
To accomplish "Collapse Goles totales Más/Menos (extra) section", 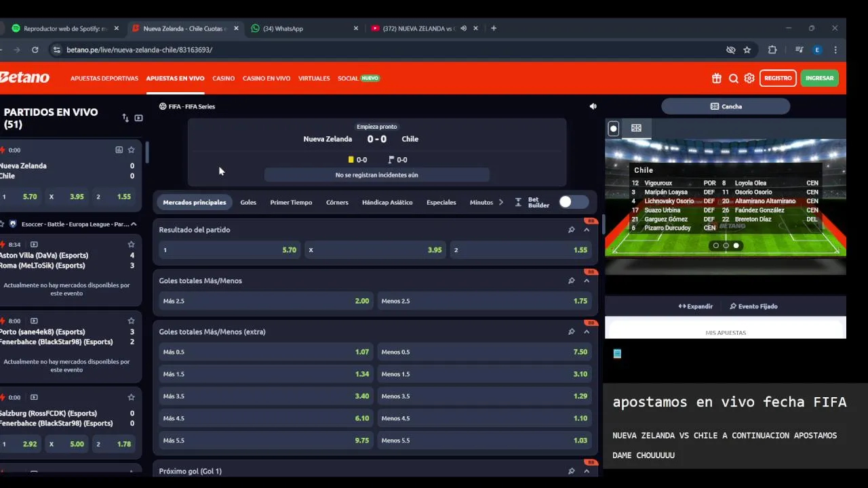I will [x=587, y=331].
